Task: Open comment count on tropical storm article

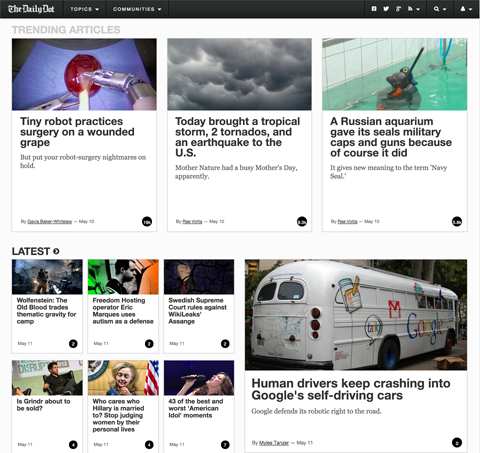Action: (x=302, y=221)
